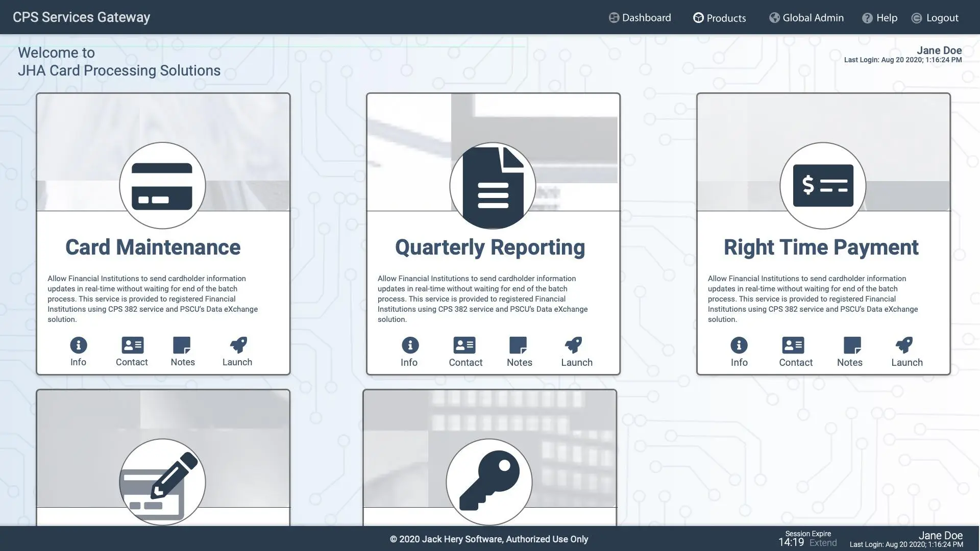Extend the session timer

tap(823, 543)
